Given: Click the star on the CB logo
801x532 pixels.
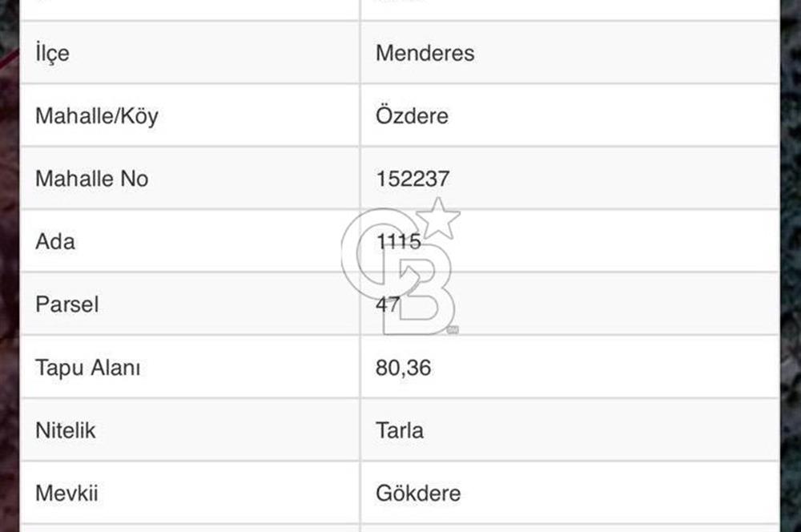Looking at the screenshot, I should point(438,218).
